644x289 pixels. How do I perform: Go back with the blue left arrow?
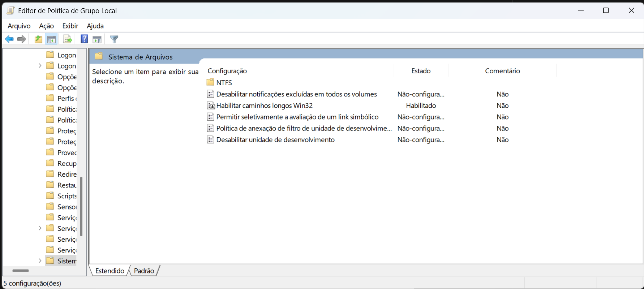[9, 39]
